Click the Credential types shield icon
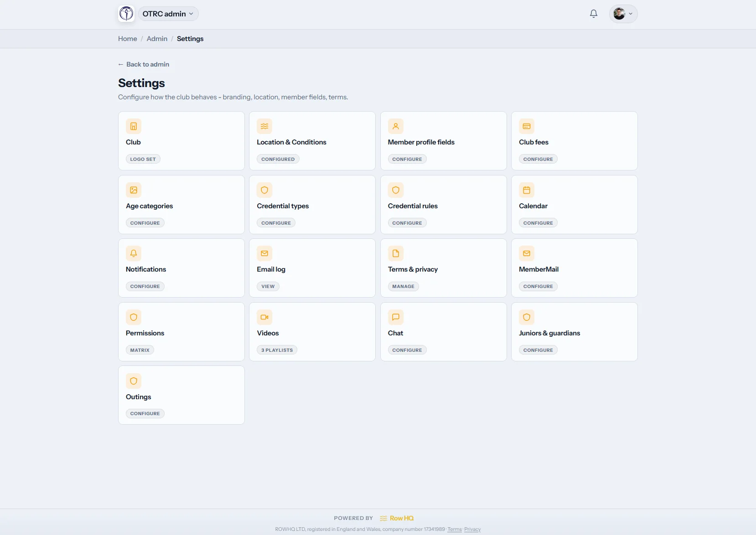Image resolution: width=756 pixels, height=535 pixels. click(264, 190)
